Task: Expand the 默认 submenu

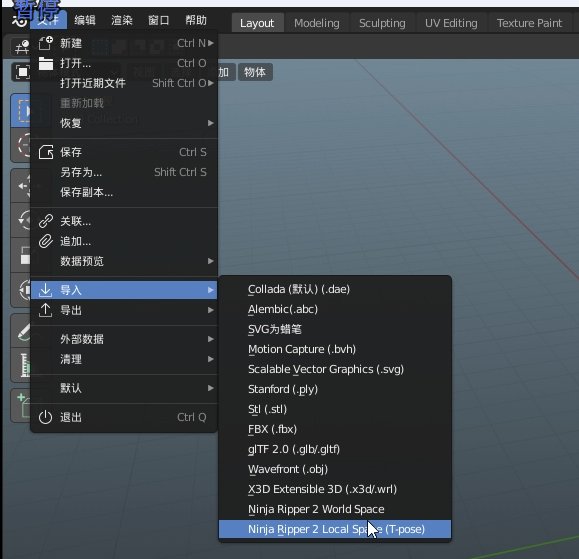Action: coord(124,388)
